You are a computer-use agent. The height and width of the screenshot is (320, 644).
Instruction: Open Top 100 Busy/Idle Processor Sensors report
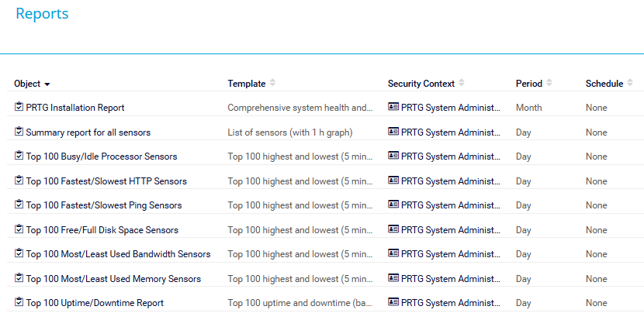tap(102, 157)
